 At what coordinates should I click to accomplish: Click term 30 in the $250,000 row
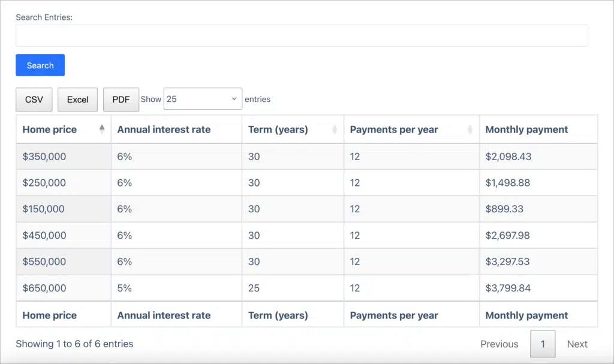(293, 182)
